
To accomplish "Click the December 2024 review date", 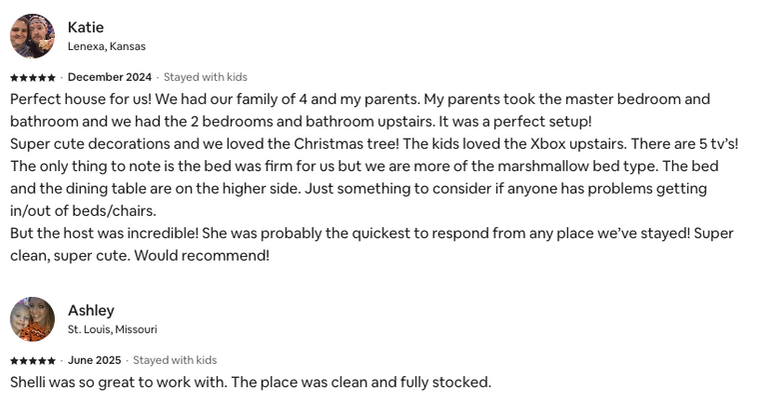I will [x=110, y=77].
